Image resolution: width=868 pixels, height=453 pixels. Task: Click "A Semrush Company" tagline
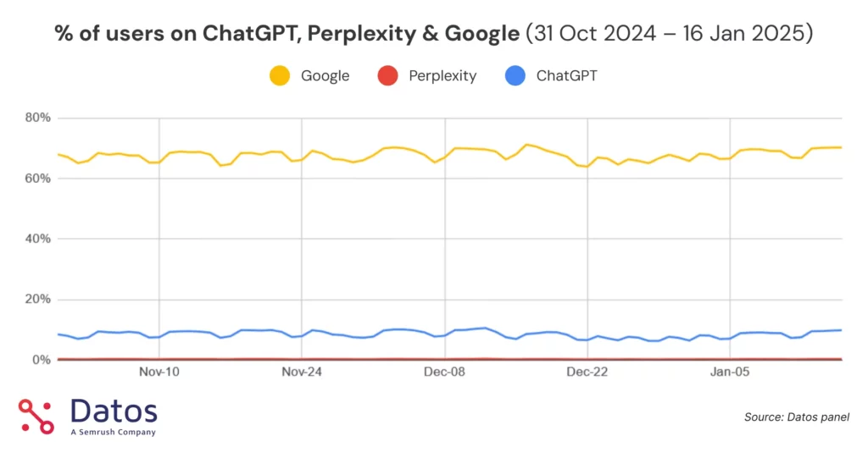113,432
